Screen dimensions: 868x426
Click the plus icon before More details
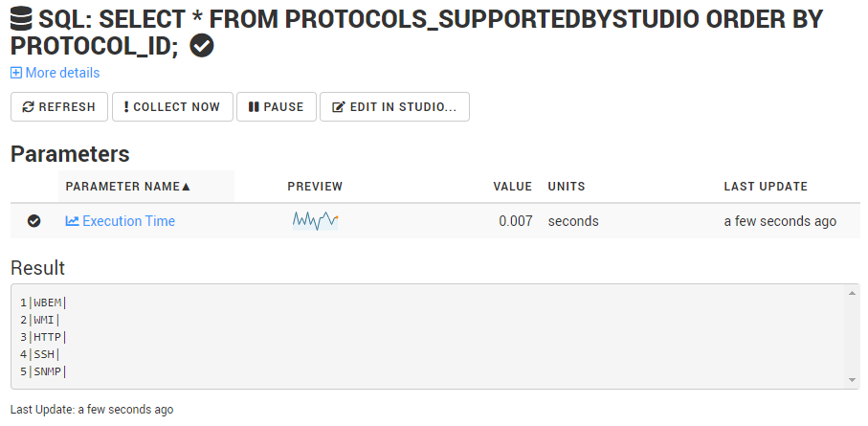click(x=16, y=73)
